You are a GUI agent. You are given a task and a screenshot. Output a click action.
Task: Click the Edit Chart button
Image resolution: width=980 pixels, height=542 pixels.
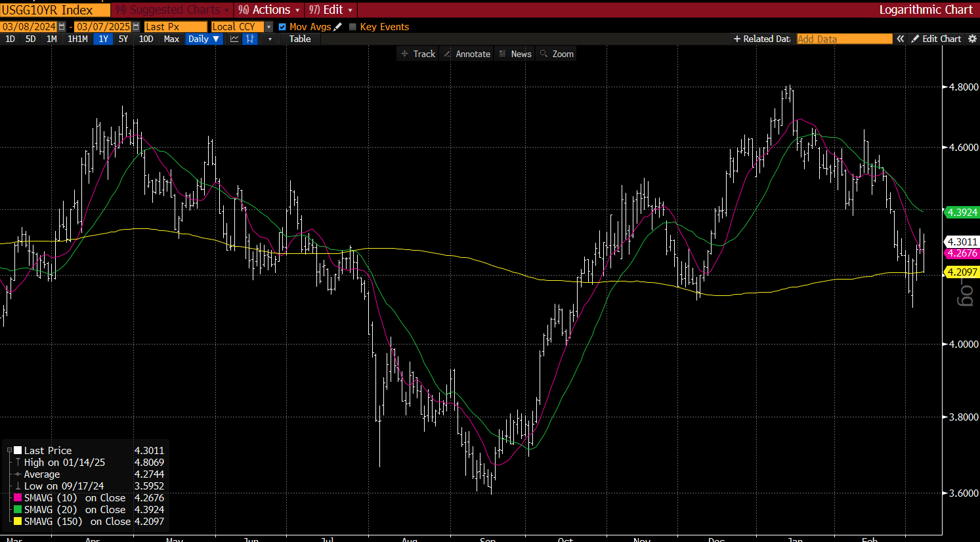936,39
